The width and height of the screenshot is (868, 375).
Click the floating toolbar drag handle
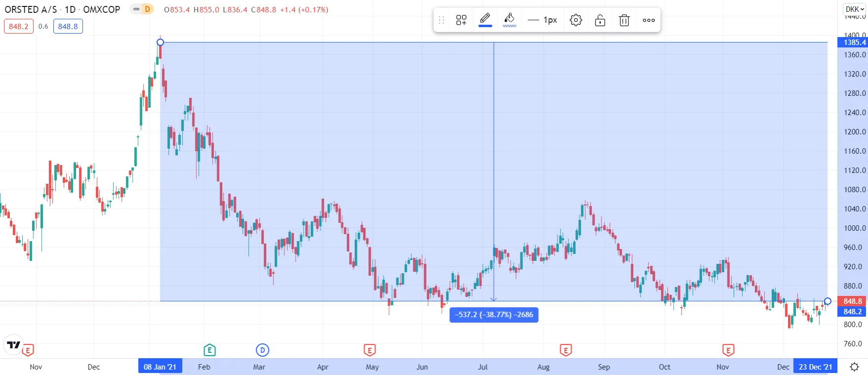pyautogui.click(x=441, y=20)
